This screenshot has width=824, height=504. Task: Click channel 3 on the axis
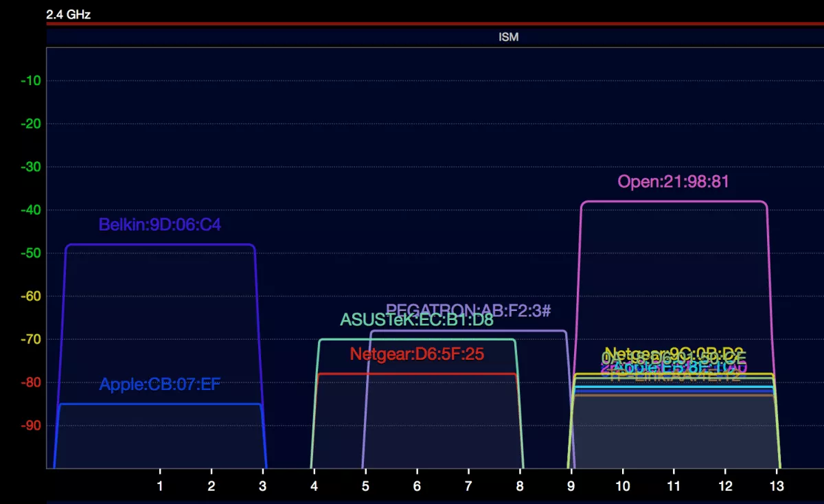[263, 485]
